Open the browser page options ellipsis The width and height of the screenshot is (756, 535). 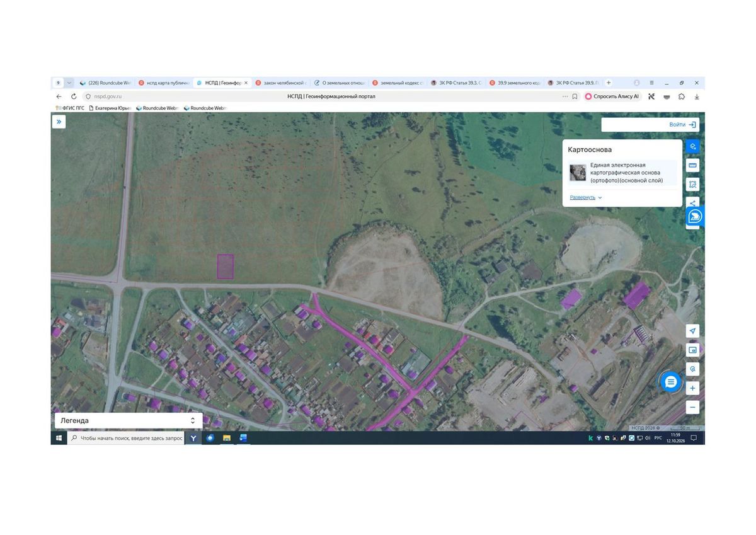point(565,96)
